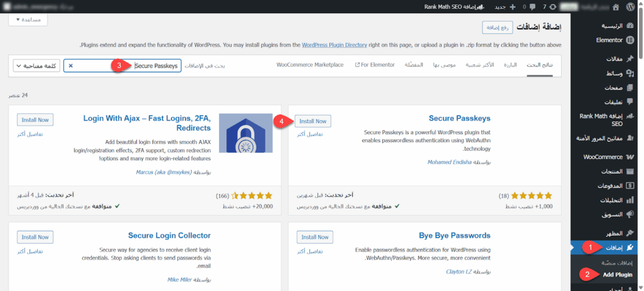Switch to the WooCommerce Marketplace tab
This screenshot has height=291, width=644.
pyautogui.click(x=310, y=65)
